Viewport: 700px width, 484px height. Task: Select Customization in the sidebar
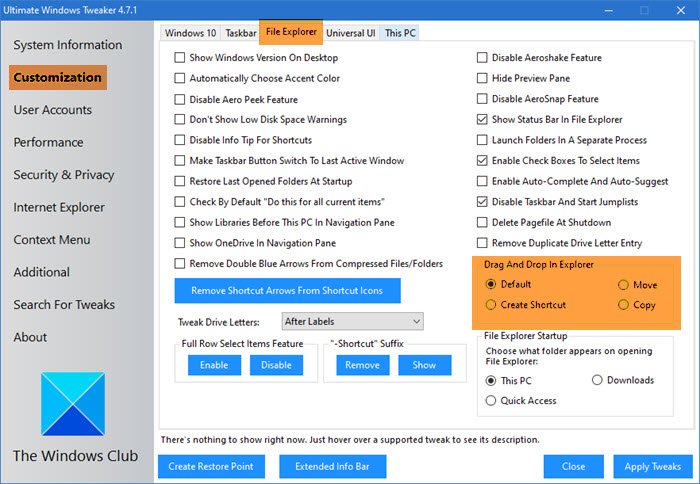point(58,77)
